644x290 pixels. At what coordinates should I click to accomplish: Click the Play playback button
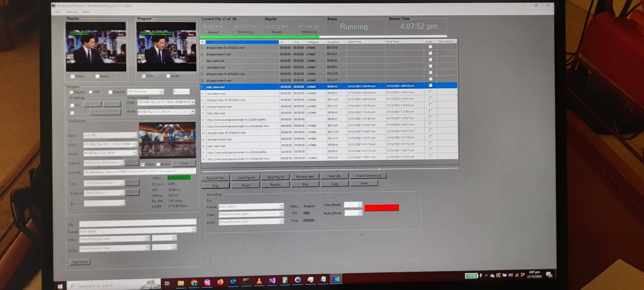click(x=215, y=186)
